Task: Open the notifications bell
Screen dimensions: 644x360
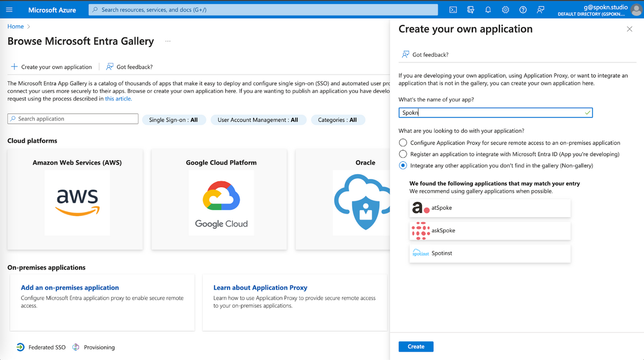Action: tap(488, 9)
